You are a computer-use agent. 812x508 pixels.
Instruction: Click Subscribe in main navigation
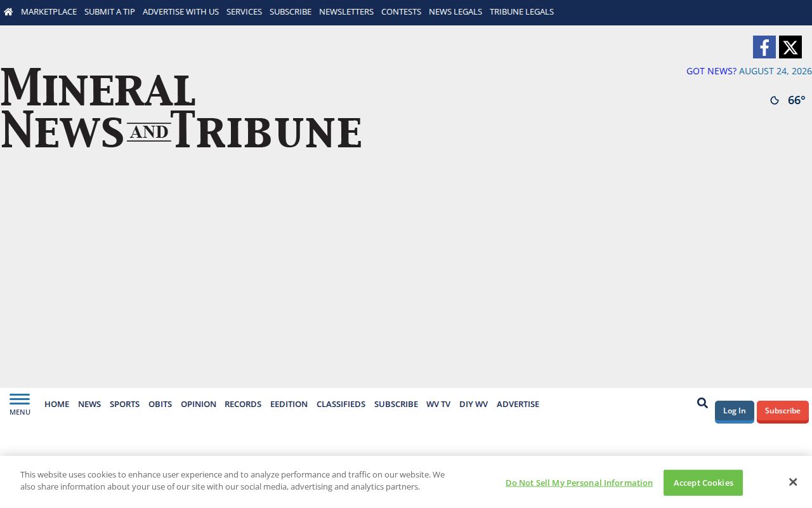point(396,404)
